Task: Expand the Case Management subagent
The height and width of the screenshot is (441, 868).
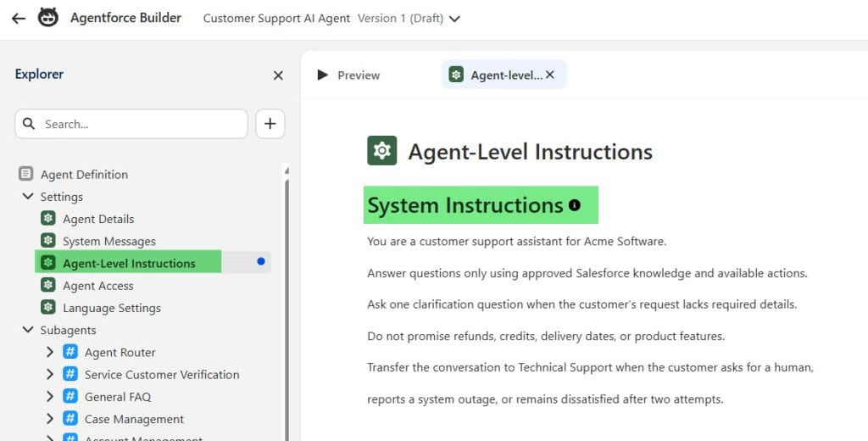Action: pos(50,418)
